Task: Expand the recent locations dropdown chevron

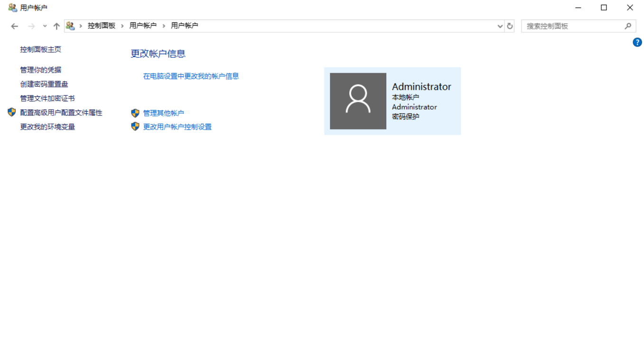Action: [44, 26]
